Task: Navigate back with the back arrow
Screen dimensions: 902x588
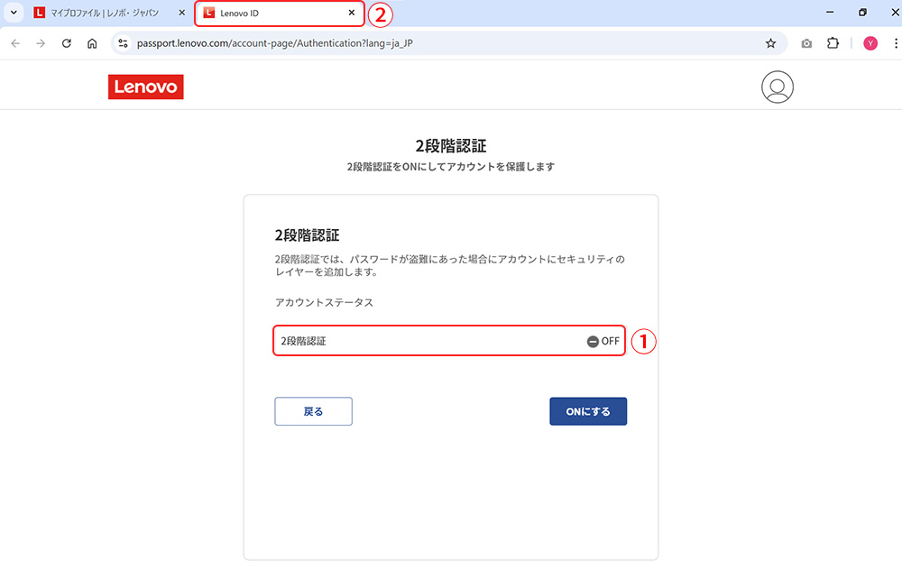Action: point(15,43)
